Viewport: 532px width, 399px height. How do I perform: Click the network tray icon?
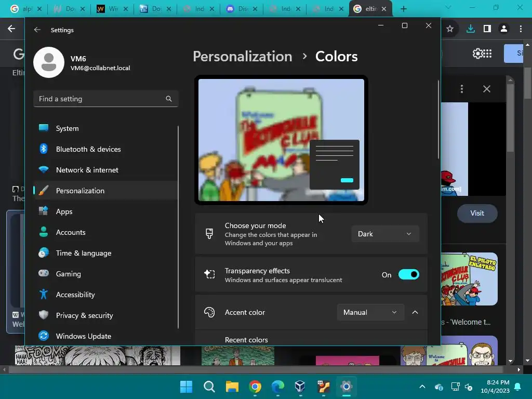tap(455, 387)
